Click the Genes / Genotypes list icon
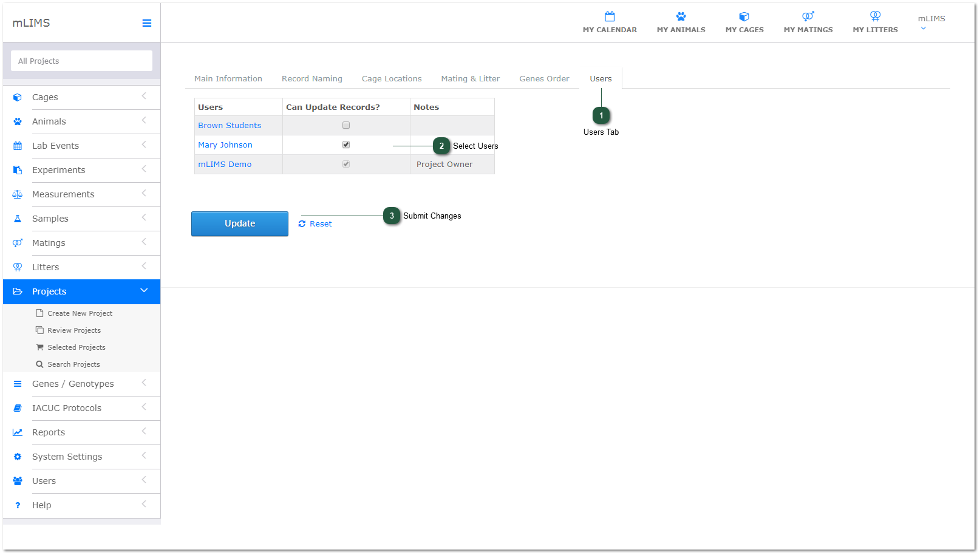 click(18, 384)
